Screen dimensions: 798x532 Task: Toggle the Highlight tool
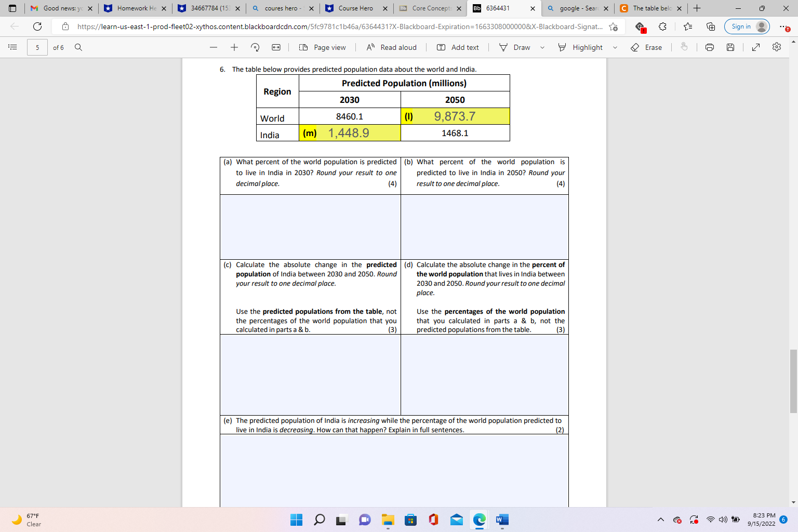[581, 47]
